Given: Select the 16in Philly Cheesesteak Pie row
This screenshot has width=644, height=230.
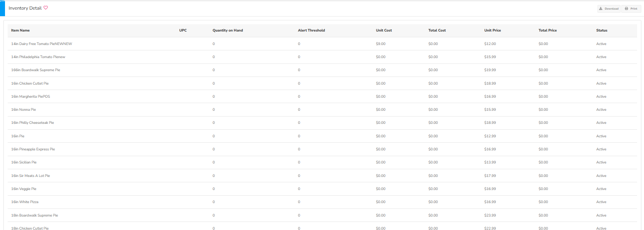Looking at the screenshot, I should (x=33, y=123).
